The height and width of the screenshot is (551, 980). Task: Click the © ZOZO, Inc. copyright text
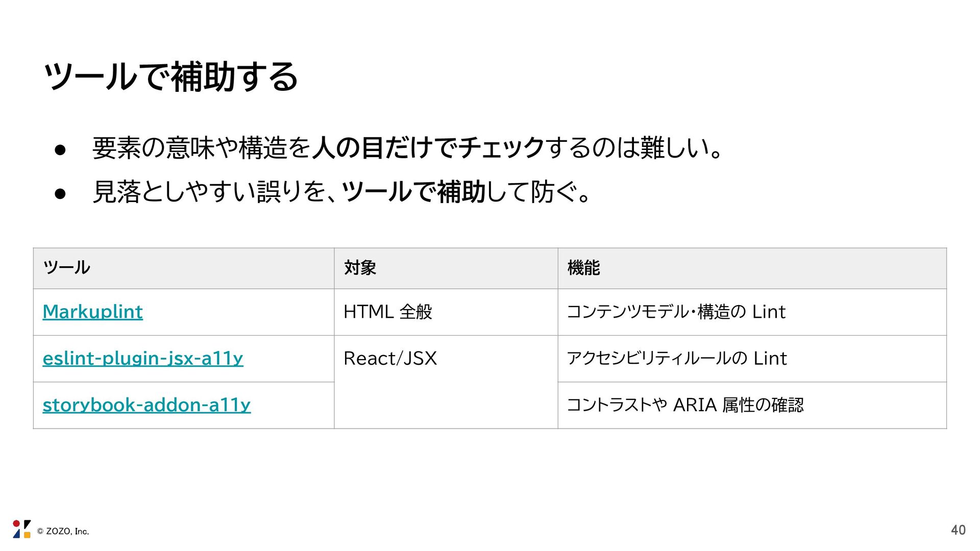pos(63,531)
